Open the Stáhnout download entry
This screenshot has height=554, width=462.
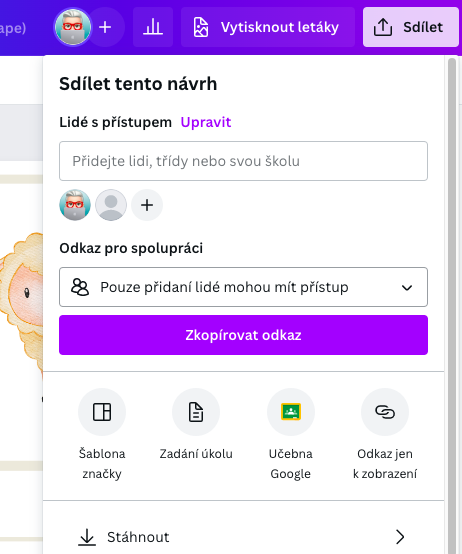[243, 537]
